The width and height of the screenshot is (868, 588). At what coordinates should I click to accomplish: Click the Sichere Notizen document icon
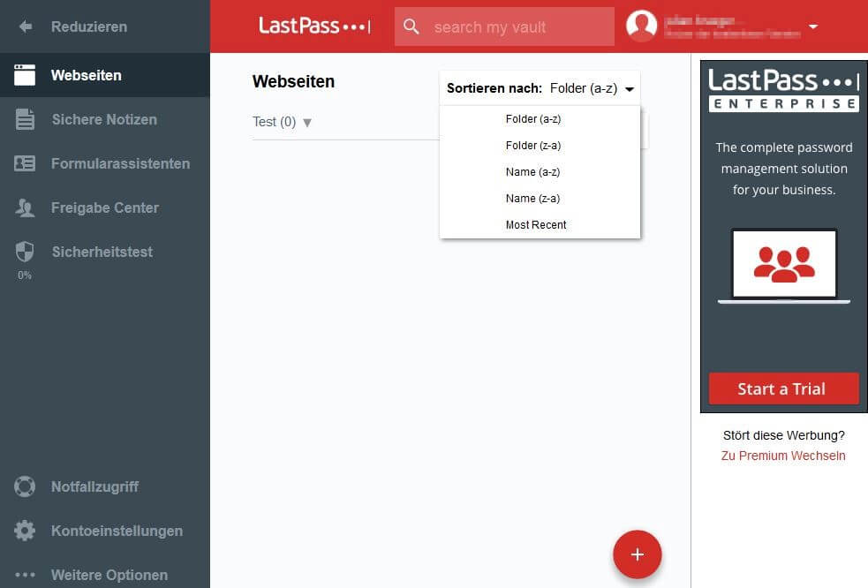click(x=25, y=119)
